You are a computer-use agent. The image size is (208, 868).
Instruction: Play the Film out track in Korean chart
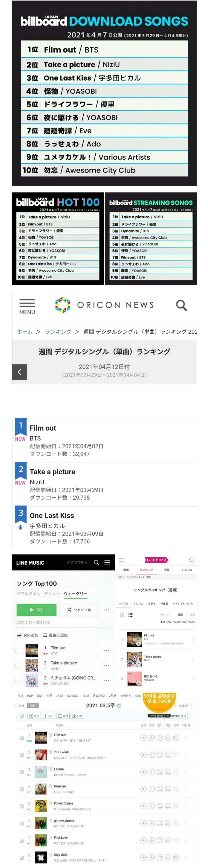click(143, 738)
